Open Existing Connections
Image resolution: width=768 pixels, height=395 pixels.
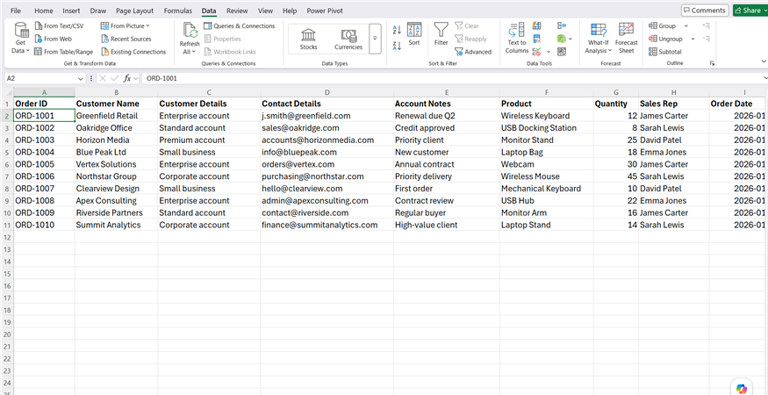(x=133, y=51)
